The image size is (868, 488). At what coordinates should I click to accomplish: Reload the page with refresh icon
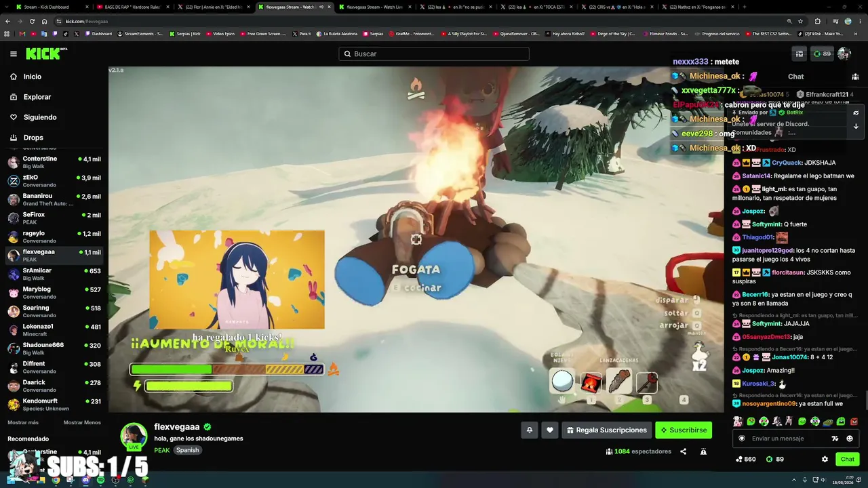tap(33, 21)
